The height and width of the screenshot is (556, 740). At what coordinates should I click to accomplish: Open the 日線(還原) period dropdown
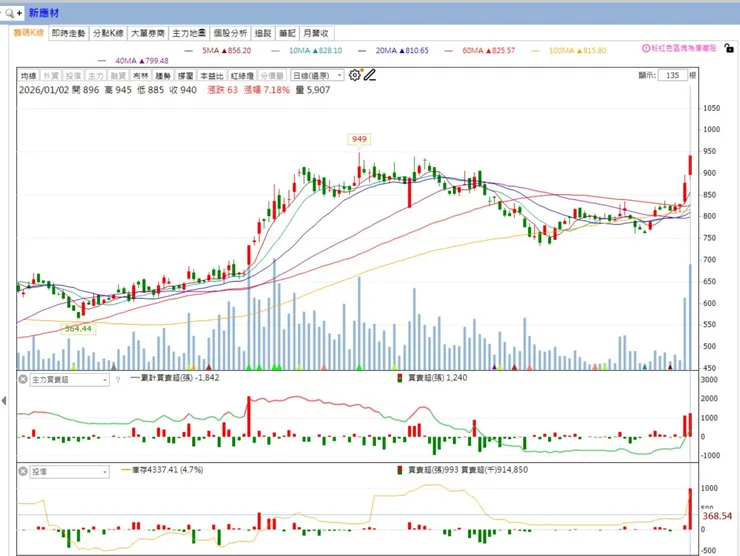317,76
